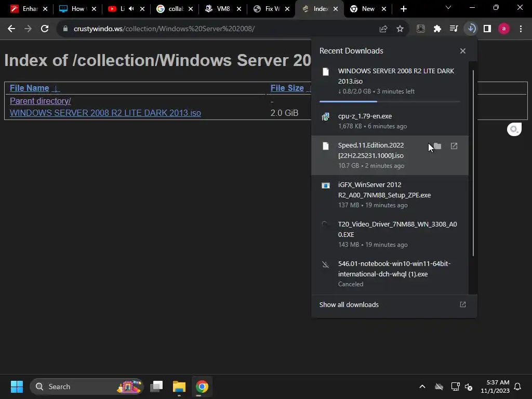The width and height of the screenshot is (532, 399).
Task: Open Task View on the taskbar
Action: [156, 387]
